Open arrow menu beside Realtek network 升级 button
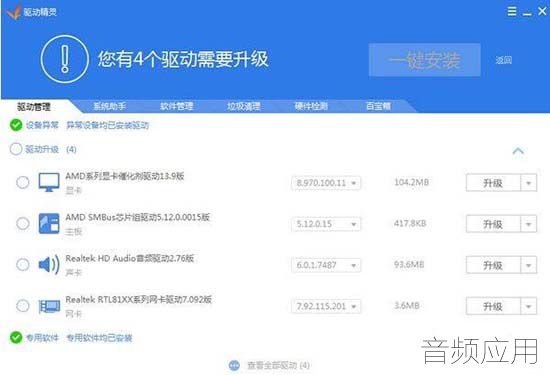This screenshot has width=550, height=375. pos(529,307)
